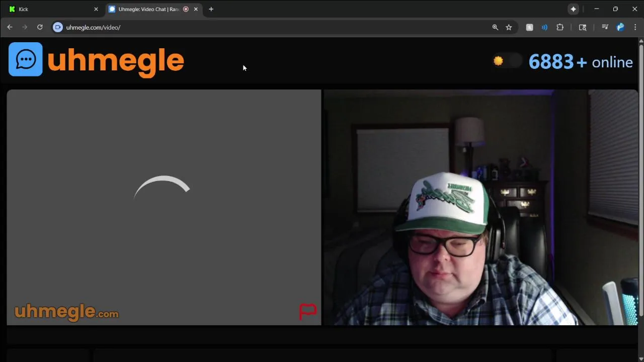This screenshot has height=362, width=644.
Task: Open the Extensions puzzle piece menu
Action: pos(560,28)
